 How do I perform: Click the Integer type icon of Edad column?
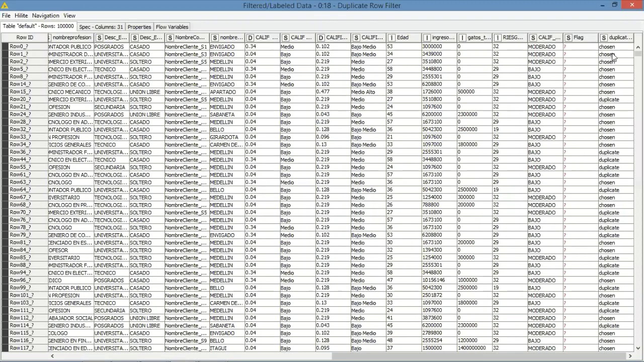point(391,38)
